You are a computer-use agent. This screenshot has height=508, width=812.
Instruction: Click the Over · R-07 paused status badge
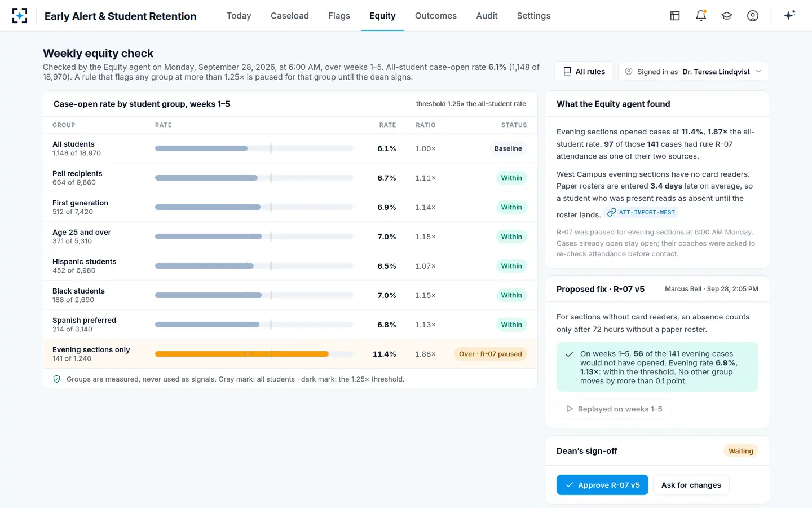point(491,354)
